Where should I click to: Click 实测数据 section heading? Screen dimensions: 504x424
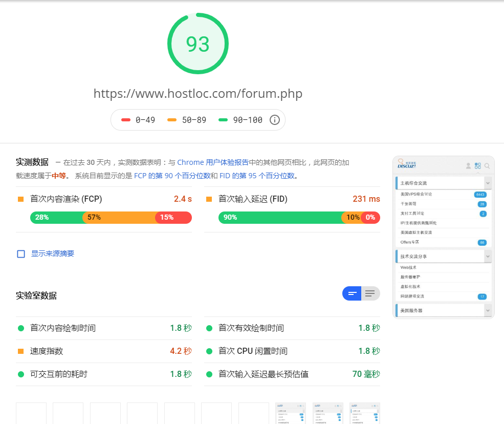point(32,162)
